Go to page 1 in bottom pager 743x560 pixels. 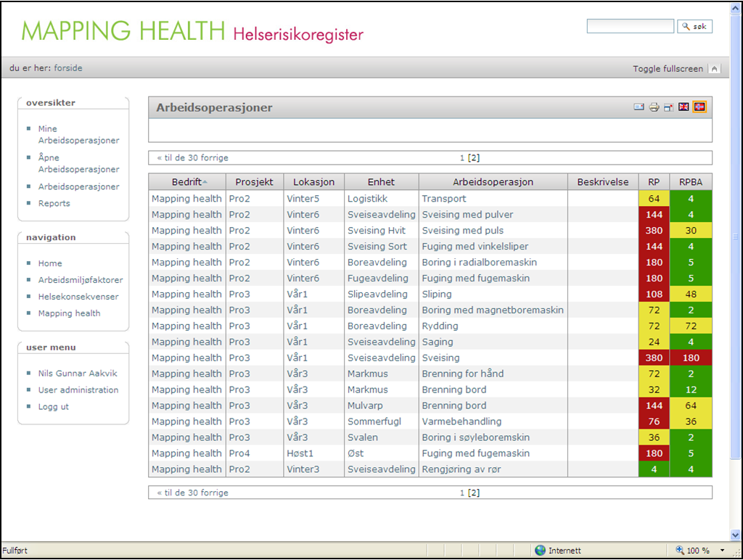coord(462,493)
